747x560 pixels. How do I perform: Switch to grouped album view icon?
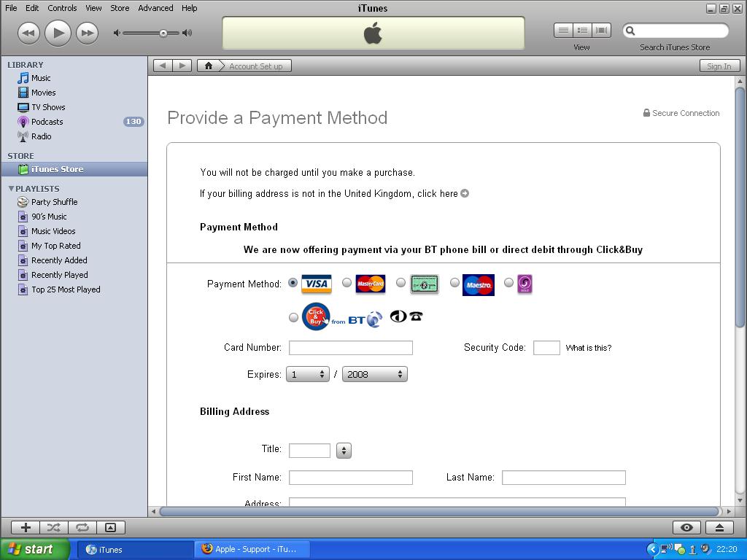(x=582, y=31)
